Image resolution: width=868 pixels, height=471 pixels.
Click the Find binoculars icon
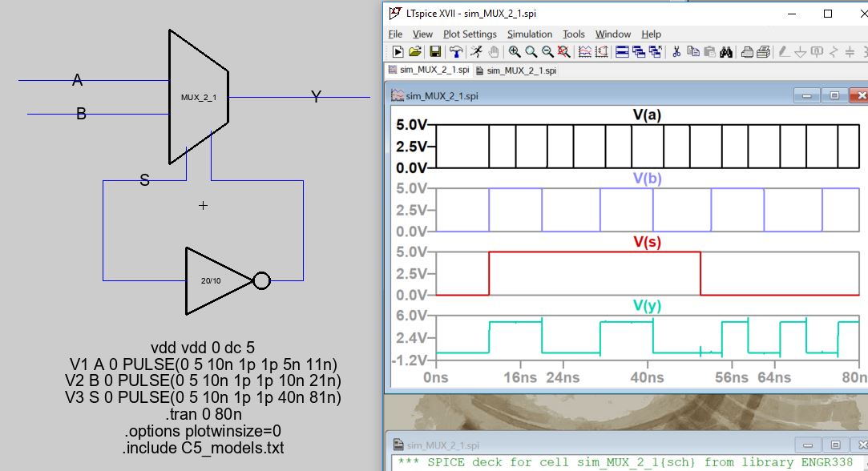coord(726,52)
